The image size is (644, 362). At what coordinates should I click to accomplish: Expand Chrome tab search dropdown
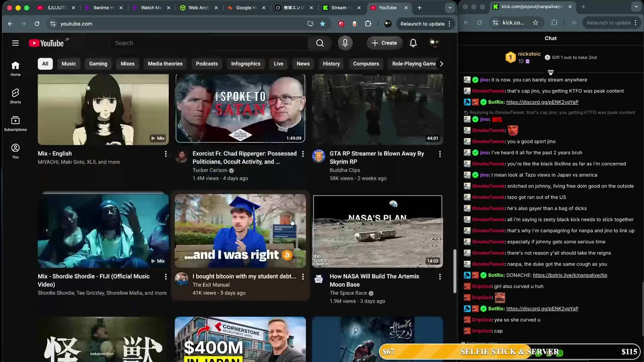[x=449, y=8]
